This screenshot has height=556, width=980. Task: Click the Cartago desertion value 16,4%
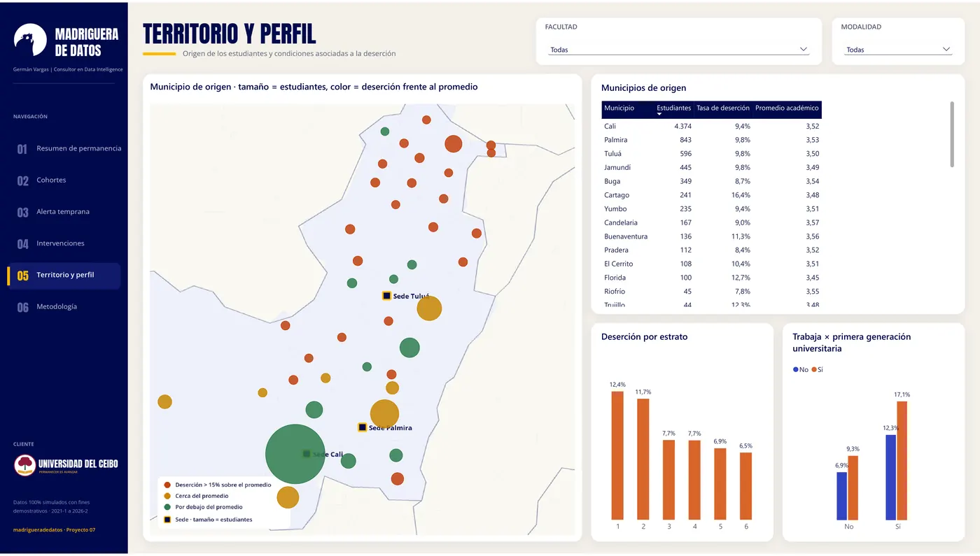coord(742,195)
